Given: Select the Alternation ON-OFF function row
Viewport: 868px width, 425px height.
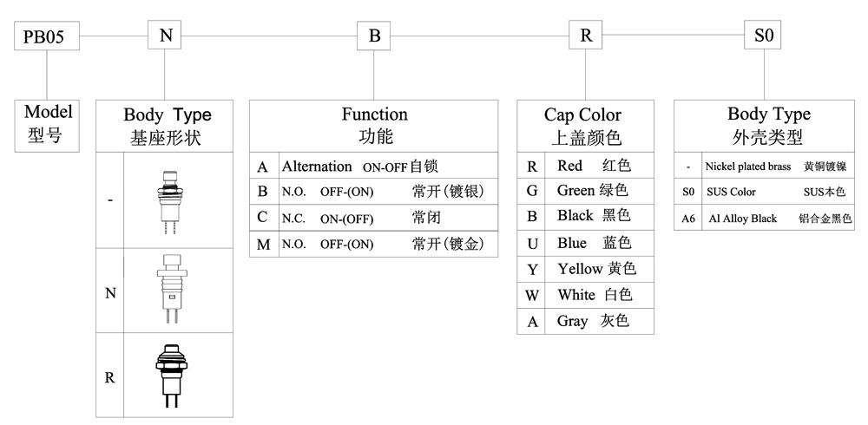Looking at the screenshot, I should point(373,167).
